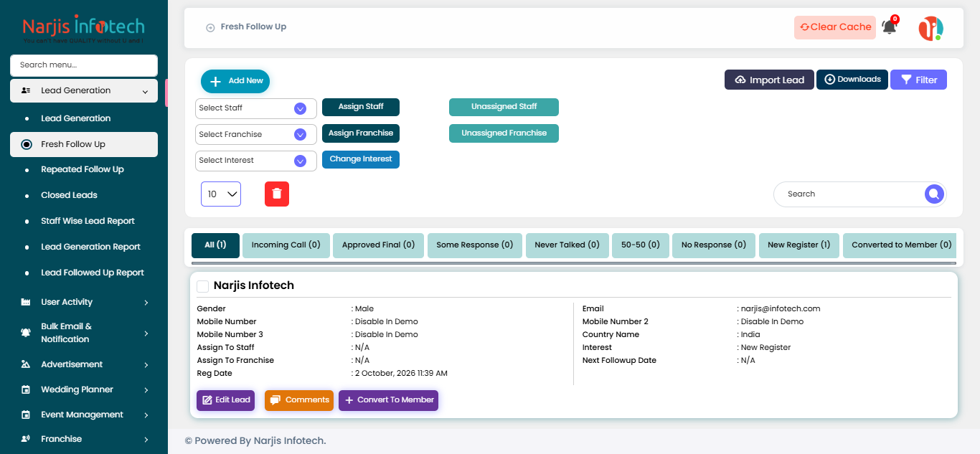
Task: Open the user profile avatar
Action: (x=930, y=28)
